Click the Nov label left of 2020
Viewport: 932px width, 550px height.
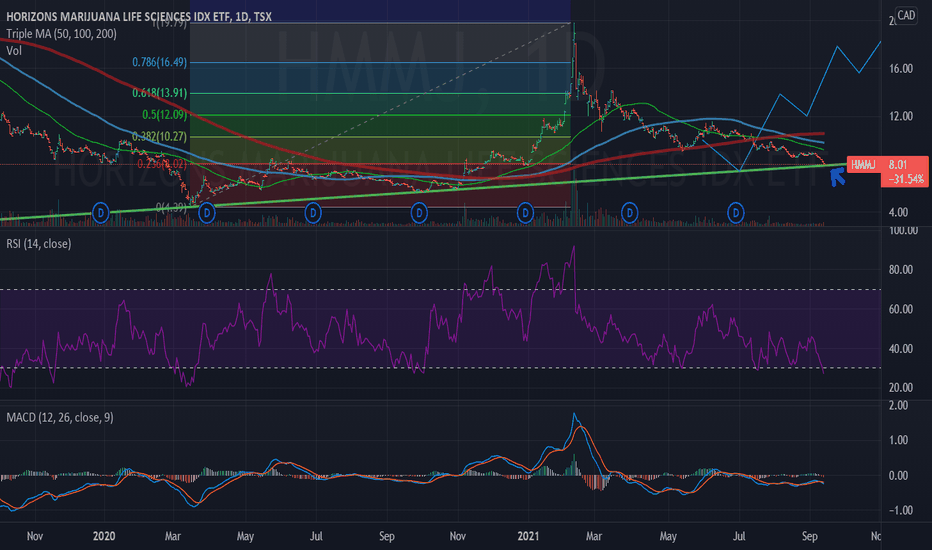click(34, 536)
